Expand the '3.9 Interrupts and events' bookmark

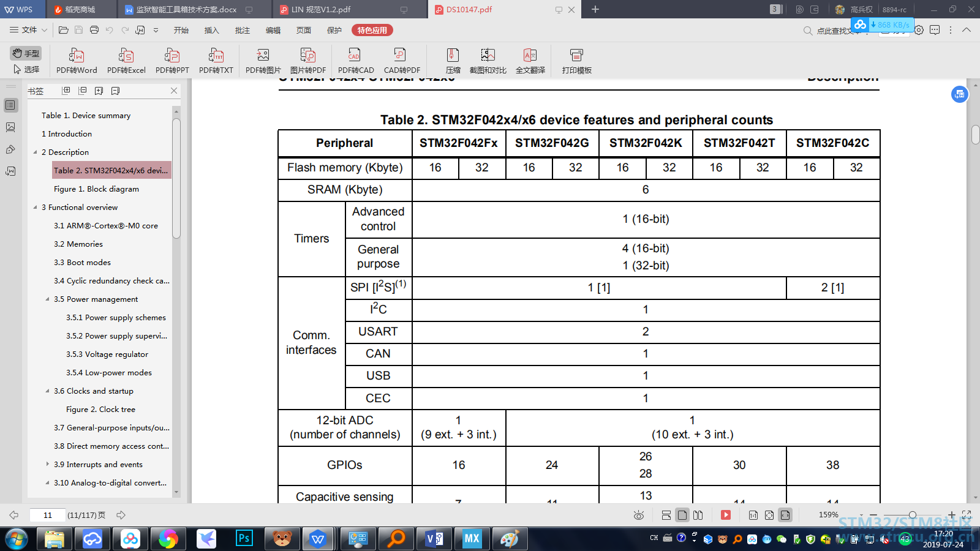pyautogui.click(x=47, y=465)
